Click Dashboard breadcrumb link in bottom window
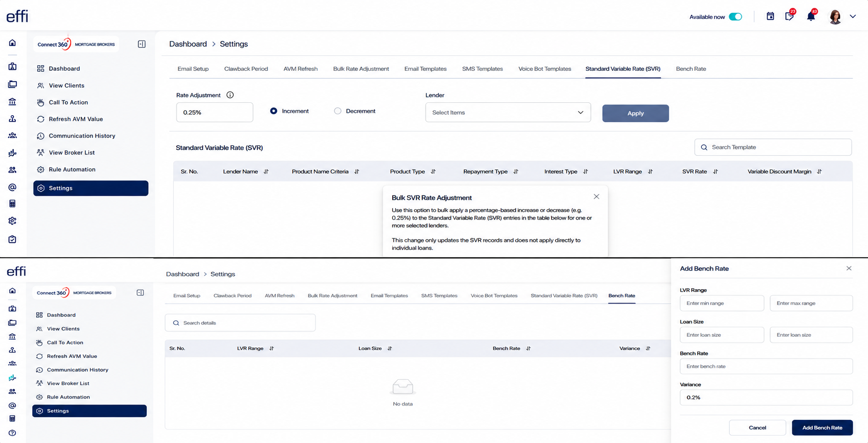 [183, 274]
